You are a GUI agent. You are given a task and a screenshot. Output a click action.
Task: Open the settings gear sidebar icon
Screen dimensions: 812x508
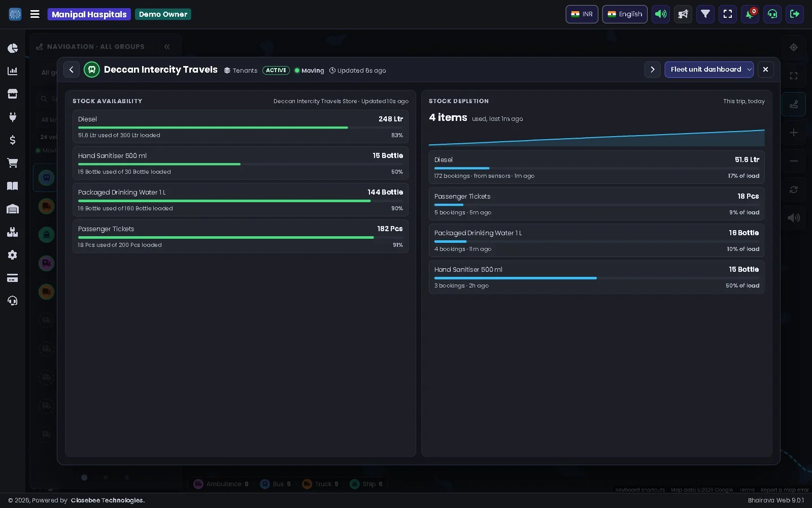point(13,255)
